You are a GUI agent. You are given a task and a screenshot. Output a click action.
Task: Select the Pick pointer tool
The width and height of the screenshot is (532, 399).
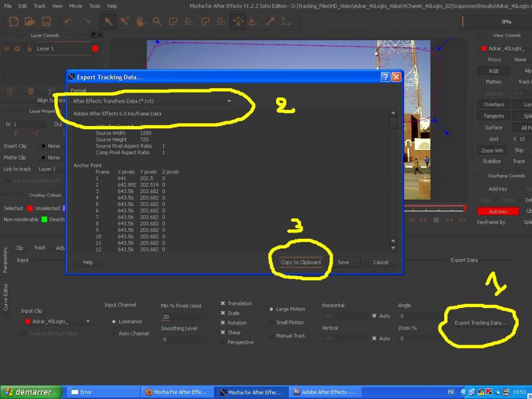tap(109, 22)
